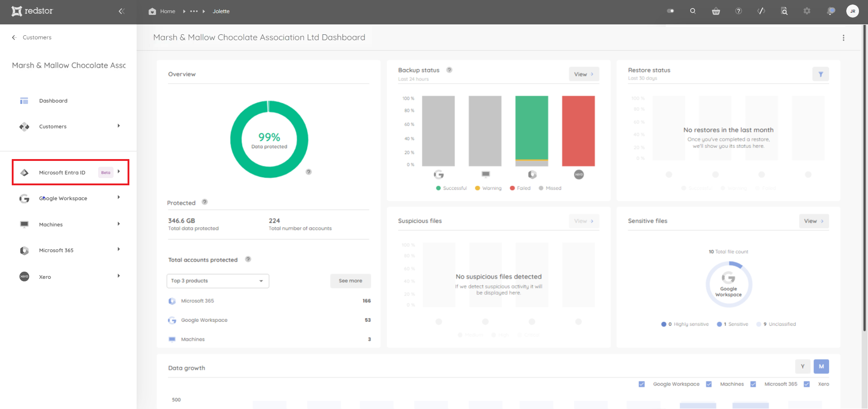Click the Google icon under backup chart
The height and width of the screenshot is (409, 868).
pyautogui.click(x=438, y=174)
